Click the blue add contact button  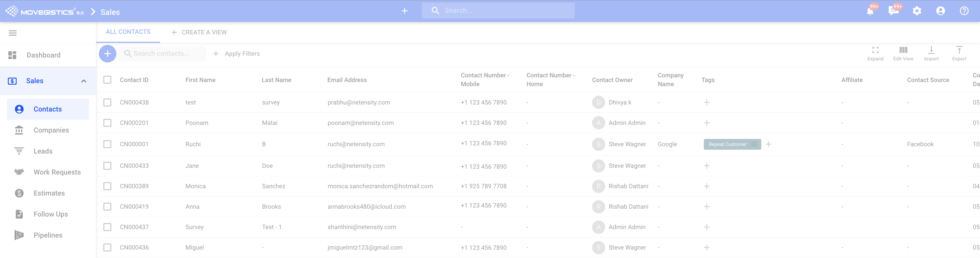(x=108, y=54)
